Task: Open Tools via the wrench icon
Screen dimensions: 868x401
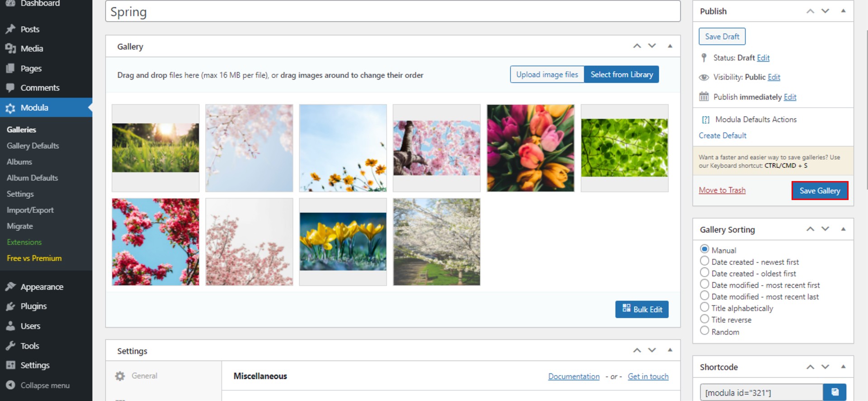Action: [10, 346]
